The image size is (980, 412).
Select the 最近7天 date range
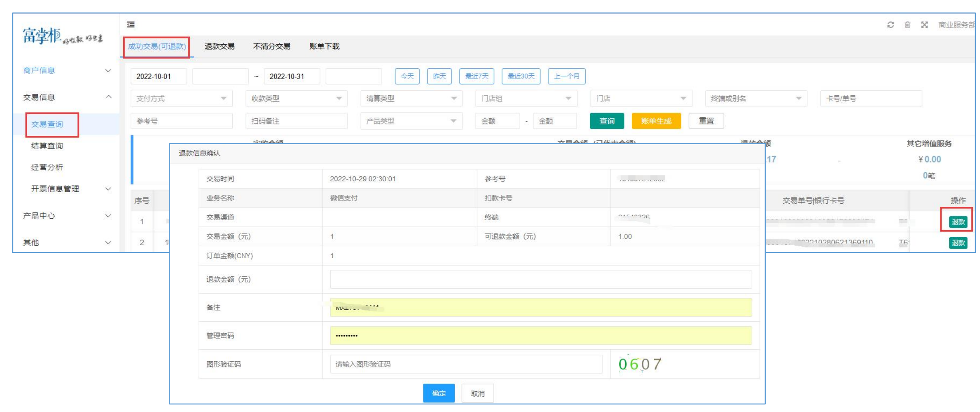tap(477, 76)
